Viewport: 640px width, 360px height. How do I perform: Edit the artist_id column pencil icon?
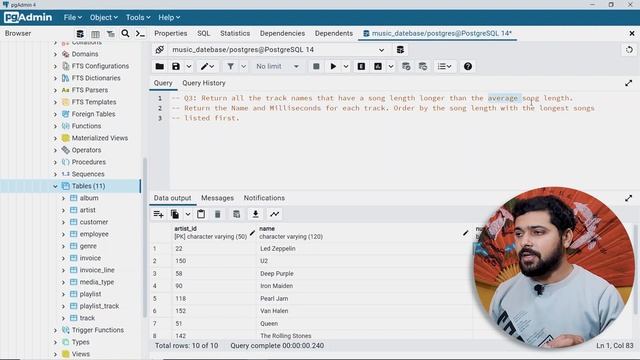252,233
